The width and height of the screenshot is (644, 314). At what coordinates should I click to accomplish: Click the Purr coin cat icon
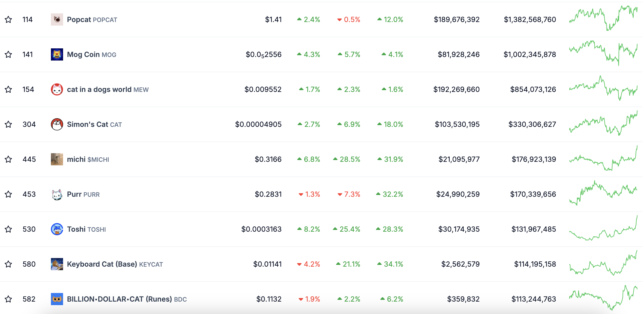(x=57, y=194)
